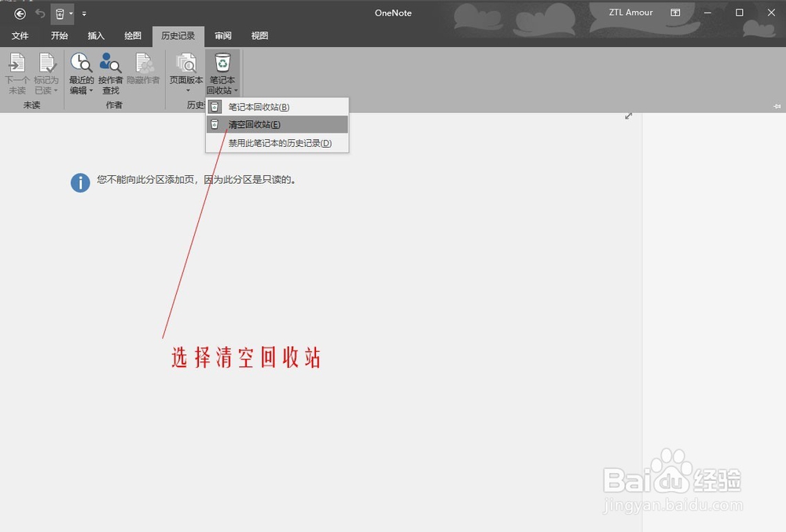The width and height of the screenshot is (786, 532).
Task: Expand the 页面版本 dropdown arrow
Action: click(x=188, y=90)
